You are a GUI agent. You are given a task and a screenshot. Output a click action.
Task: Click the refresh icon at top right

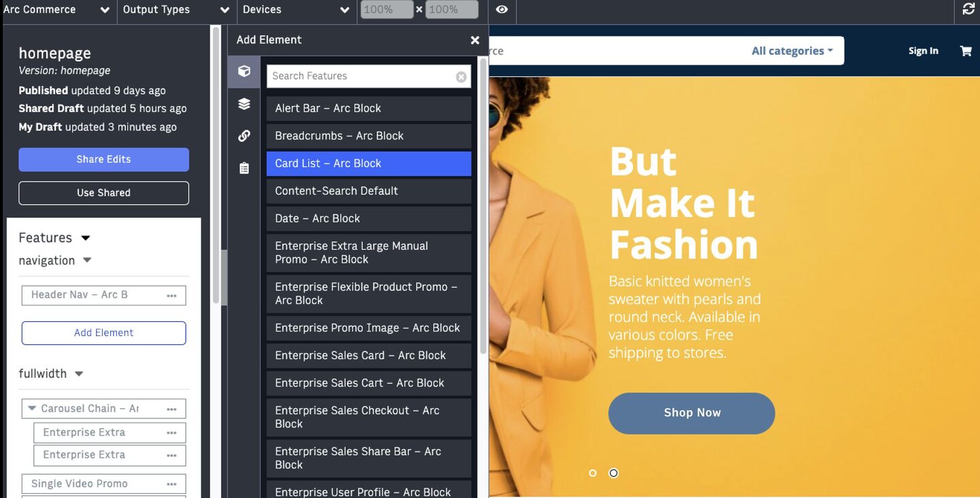(x=968, y=10)
